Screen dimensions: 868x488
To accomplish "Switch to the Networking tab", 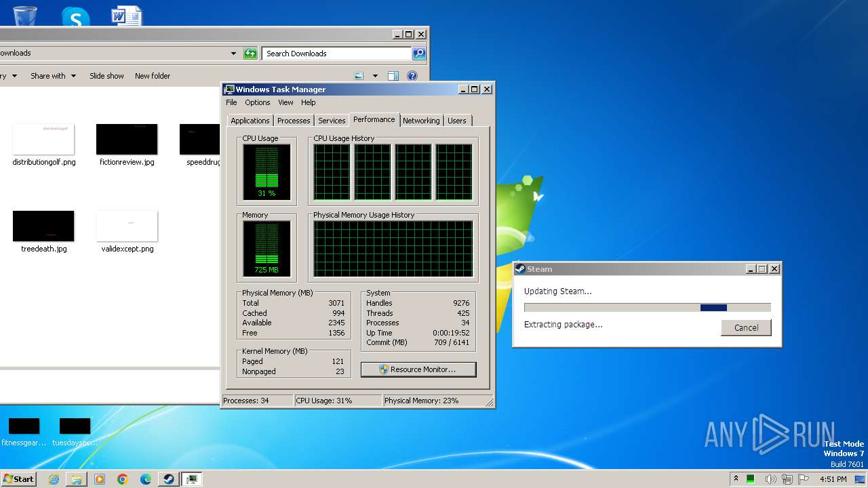I will (x=421, y=121).
